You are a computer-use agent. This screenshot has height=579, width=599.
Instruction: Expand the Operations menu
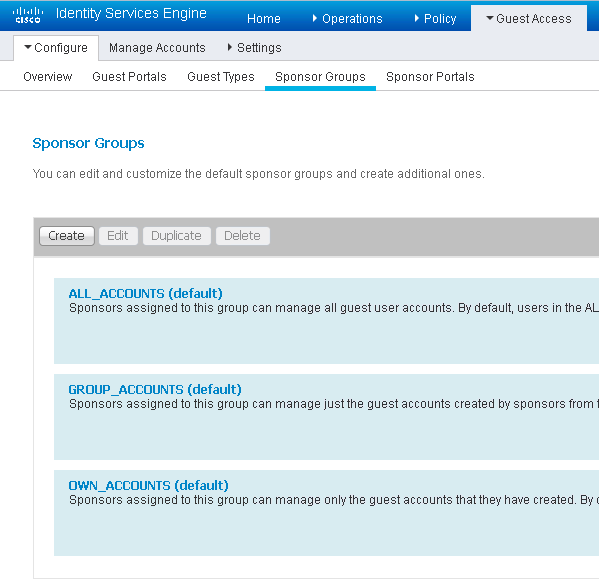(x=347, y=19)
